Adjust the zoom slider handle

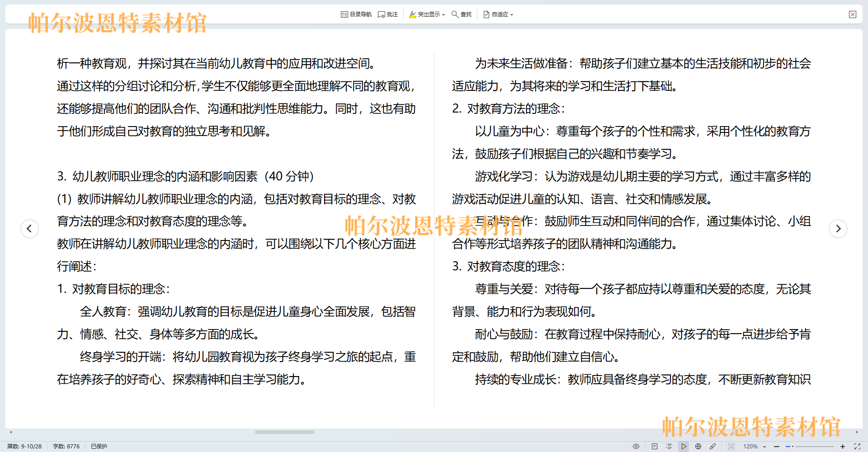(x=793, y=446)
